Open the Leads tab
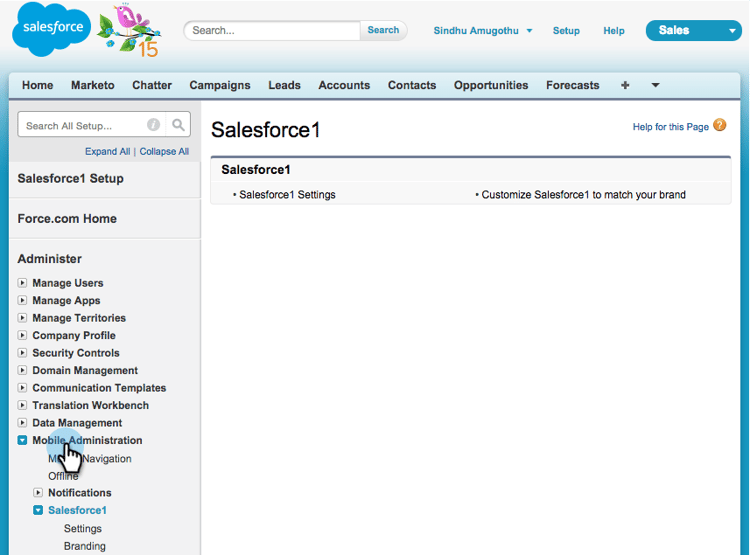This screenshot has width=750, height=555. click(x=284, y=85)
